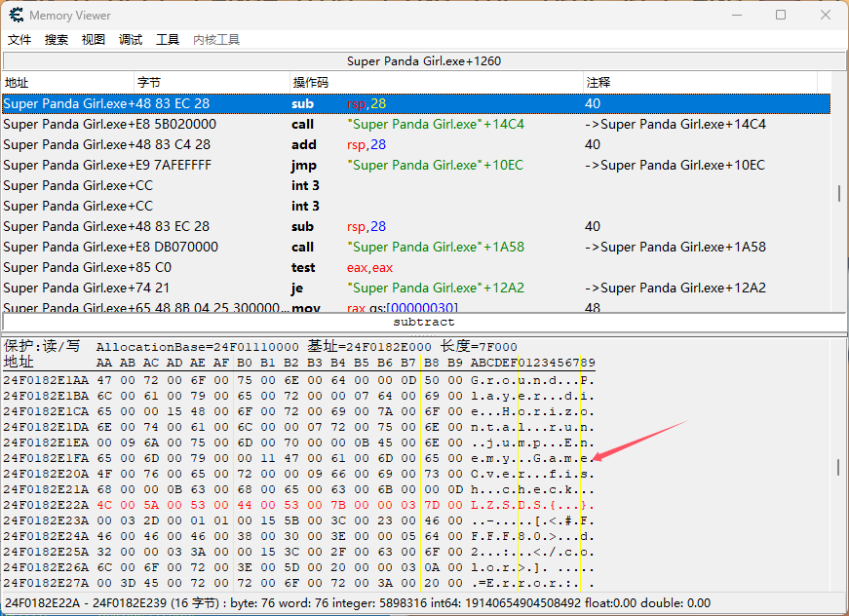Open the 内核工具 menu
The width and height of the screenshot is (849, 616).
coord(216,40)
